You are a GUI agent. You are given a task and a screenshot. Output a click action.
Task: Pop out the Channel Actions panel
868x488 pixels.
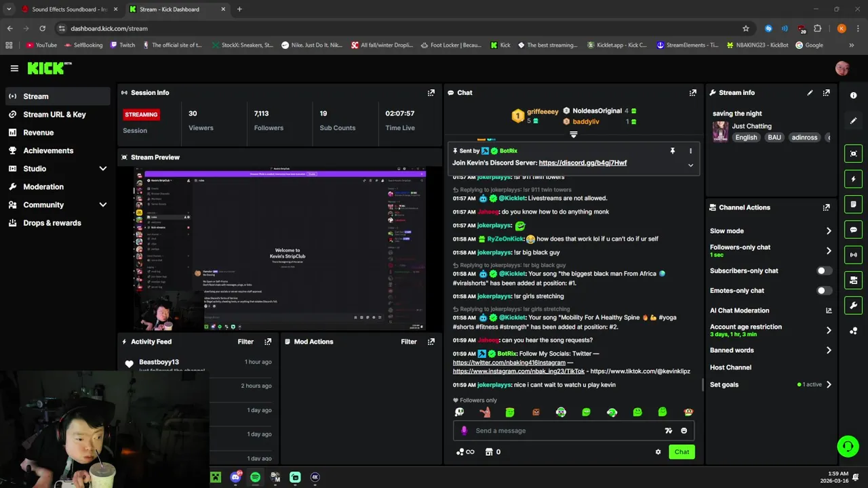(826, 207)
